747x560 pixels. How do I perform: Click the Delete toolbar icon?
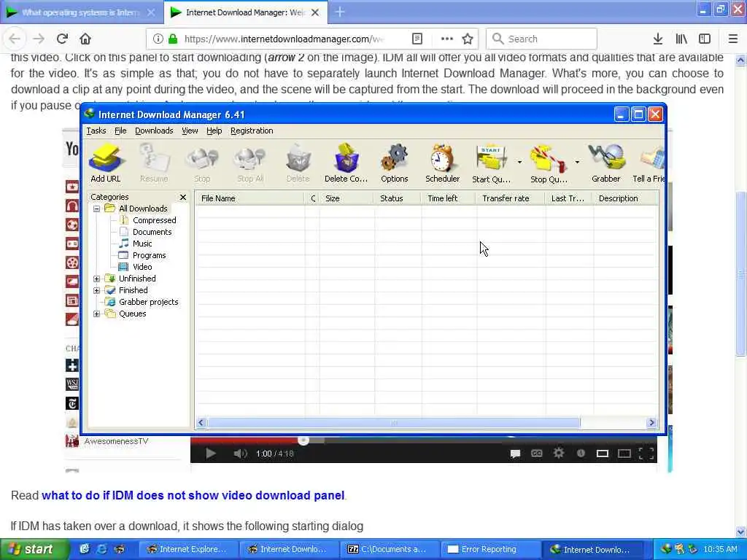pyautogui.click(x=298, y=163)
